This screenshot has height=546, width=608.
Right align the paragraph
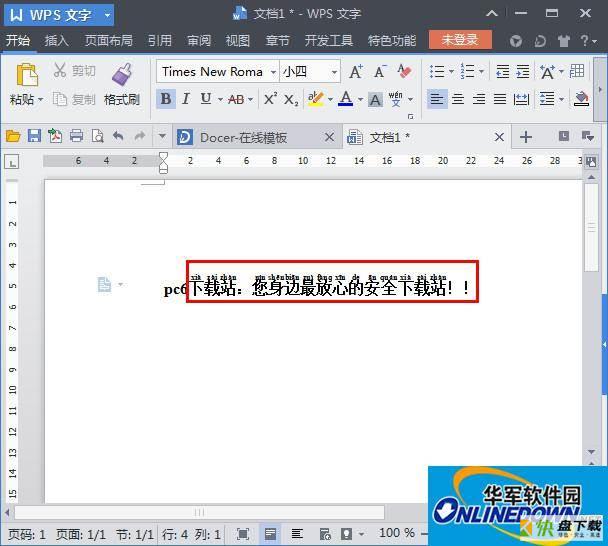479,99
